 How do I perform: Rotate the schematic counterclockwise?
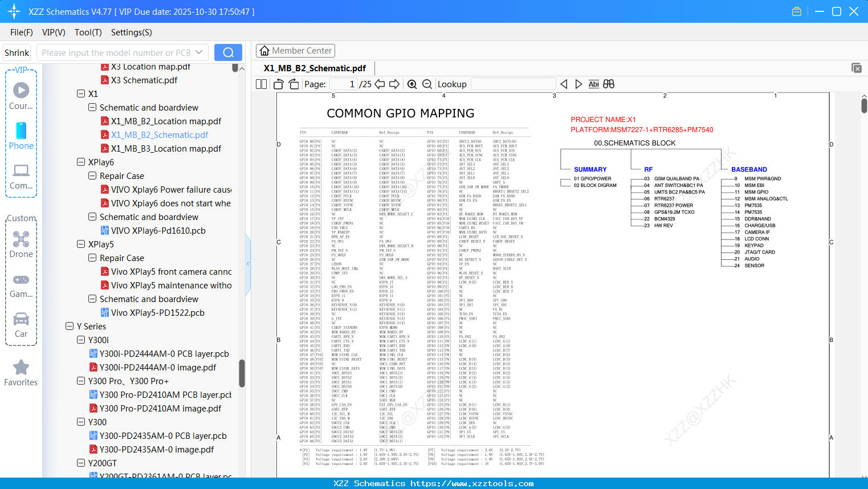pyautogui.click(x=278, y=84)
